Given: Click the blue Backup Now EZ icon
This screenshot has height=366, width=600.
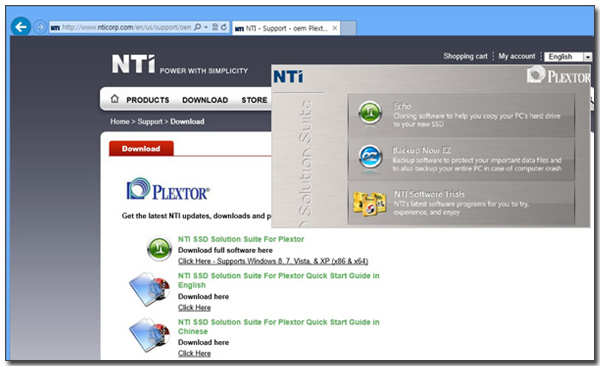Looking at the screenshot, I should pyautogui.click(x=370, y=157).
